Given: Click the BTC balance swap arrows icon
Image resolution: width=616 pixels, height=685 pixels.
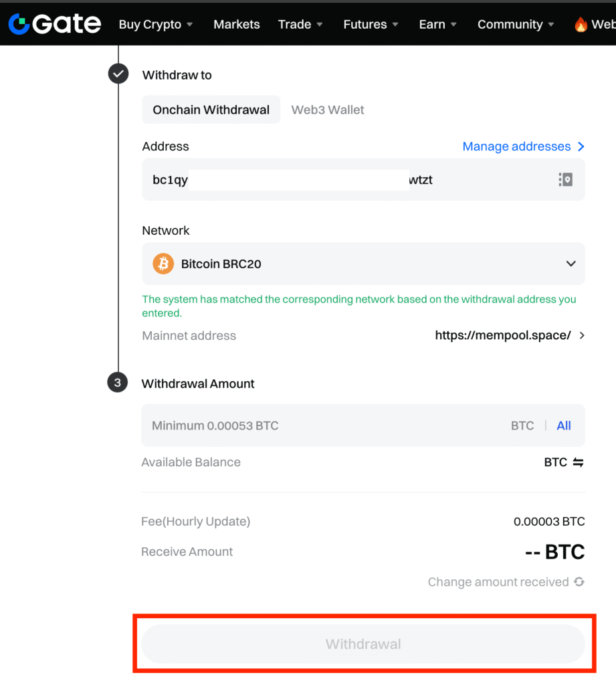Looking at the screenshot, I should point(578,462).
